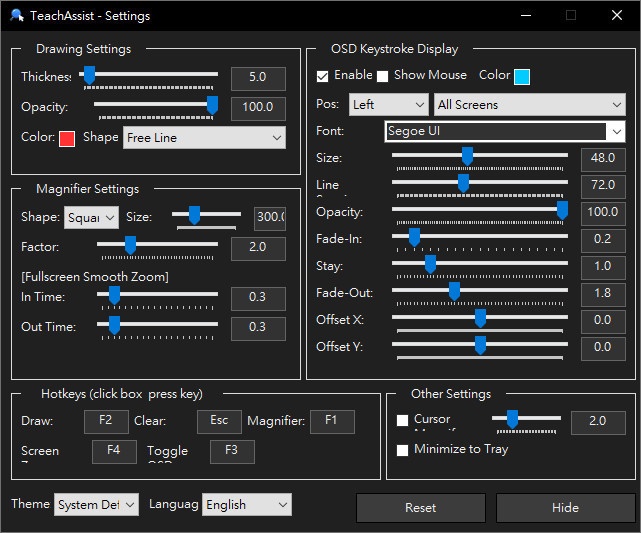The width and height of the screenshot is (641, 533).
Task: Click the Offset X value field 0.0
Action: click(x=603, y=321)
